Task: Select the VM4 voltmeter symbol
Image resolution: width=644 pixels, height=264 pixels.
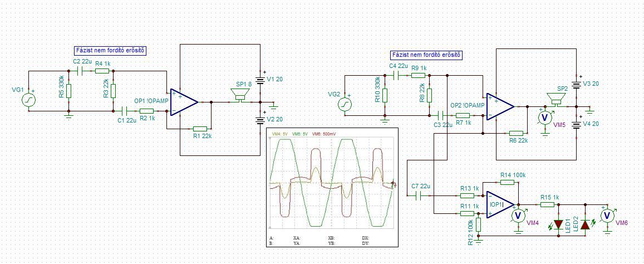Action: [x=518, y=215]
